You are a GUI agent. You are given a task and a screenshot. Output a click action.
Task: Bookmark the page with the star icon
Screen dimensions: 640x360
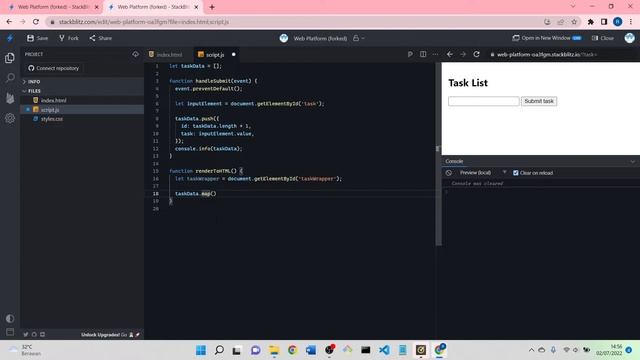coord(574,22)
